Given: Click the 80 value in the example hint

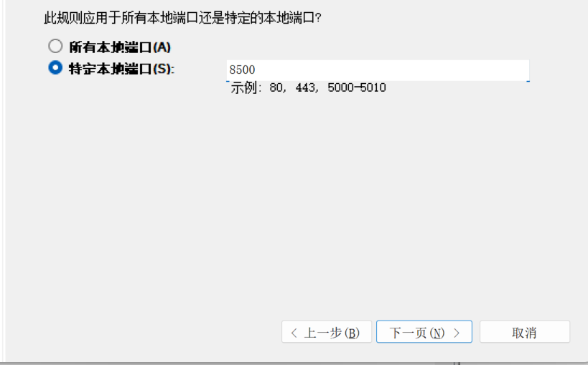Looking at the screenshot, I should point(276,87).
